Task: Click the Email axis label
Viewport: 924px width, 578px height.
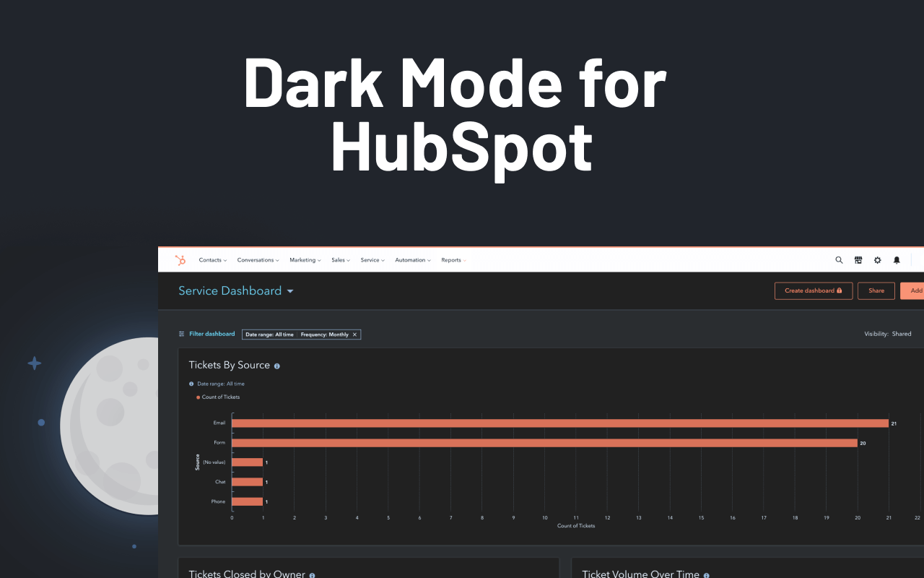Action: pyautogui.click(x=219, y=423)
